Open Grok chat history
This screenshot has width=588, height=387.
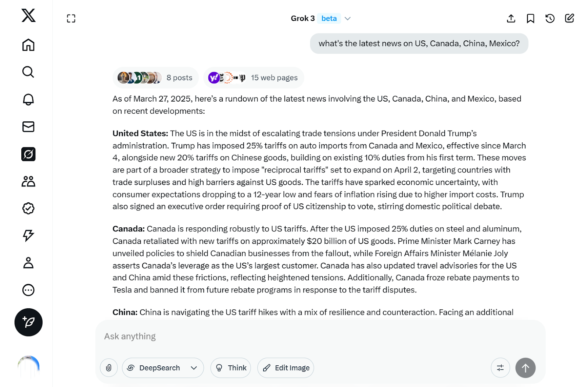549,18
